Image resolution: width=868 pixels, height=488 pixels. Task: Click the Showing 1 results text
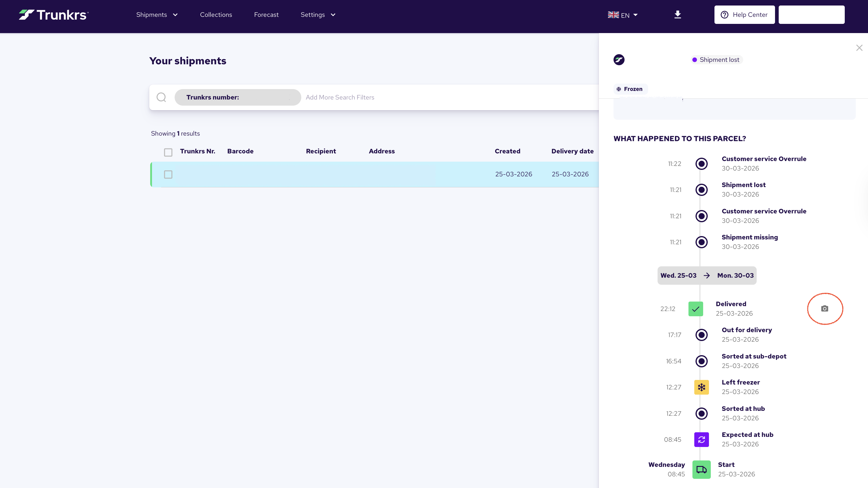[x=175, y=133]
